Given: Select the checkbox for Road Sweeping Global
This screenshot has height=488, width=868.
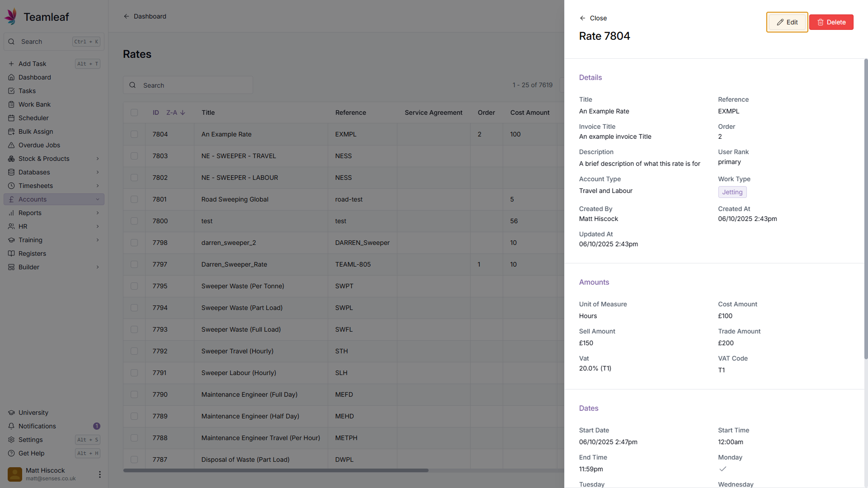Looking at the screenshot, I should [x=134, y=199].
